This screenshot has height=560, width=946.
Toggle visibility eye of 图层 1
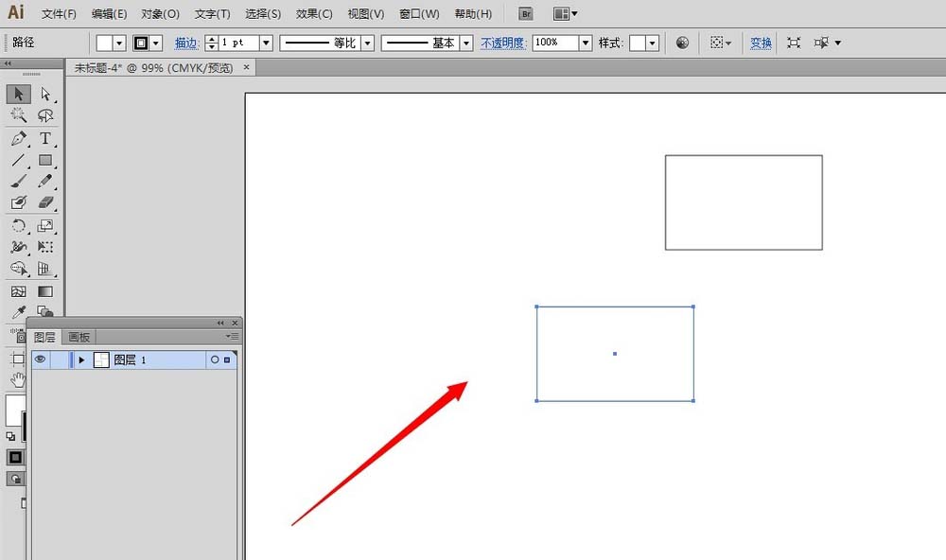pyautogui.click(x=41, y=359)
